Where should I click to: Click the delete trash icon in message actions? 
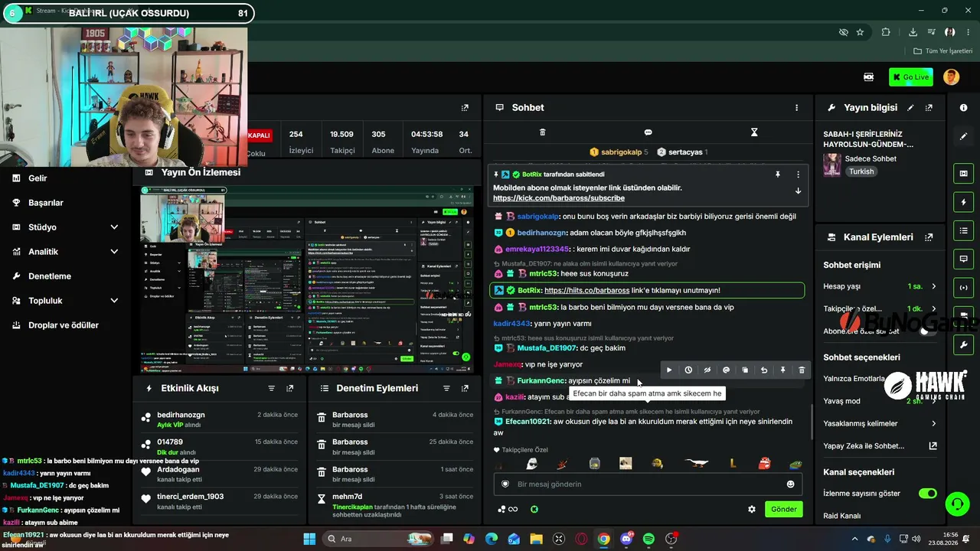pos(802,370)
